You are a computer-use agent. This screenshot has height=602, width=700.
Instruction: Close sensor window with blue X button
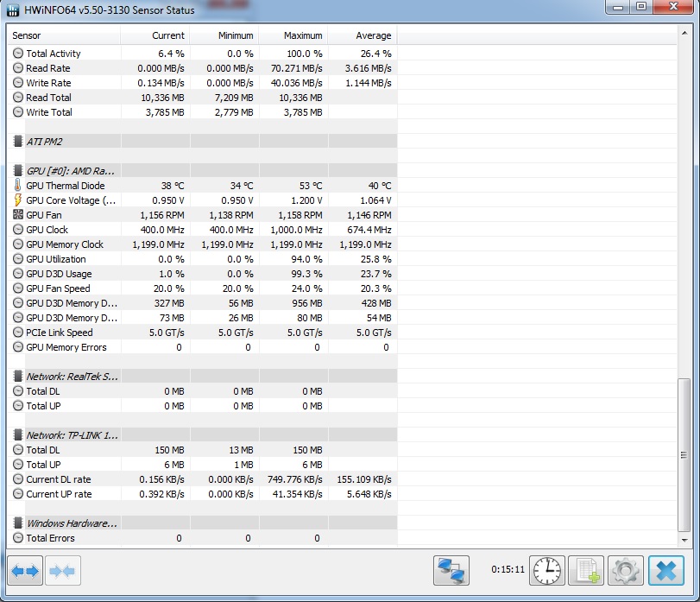[x=666, y=570]
